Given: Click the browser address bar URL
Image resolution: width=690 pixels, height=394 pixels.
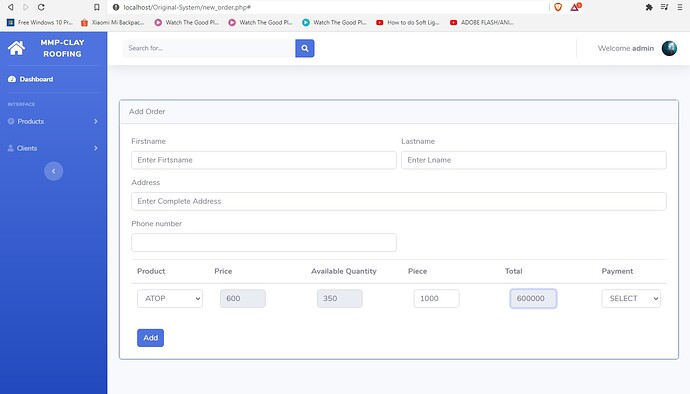Looking at the screenshot, I should tap(187, 7).
